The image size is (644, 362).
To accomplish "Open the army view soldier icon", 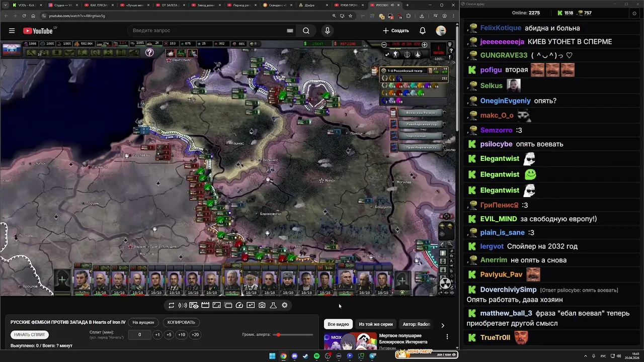I will pyautogui.click(x=396, y=54).
